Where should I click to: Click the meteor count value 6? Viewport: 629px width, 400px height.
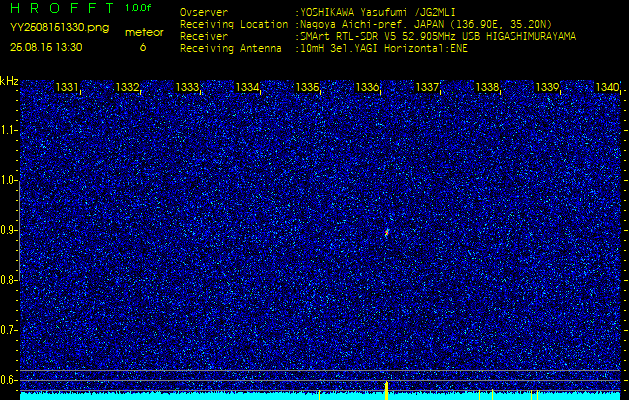point(143,47)
